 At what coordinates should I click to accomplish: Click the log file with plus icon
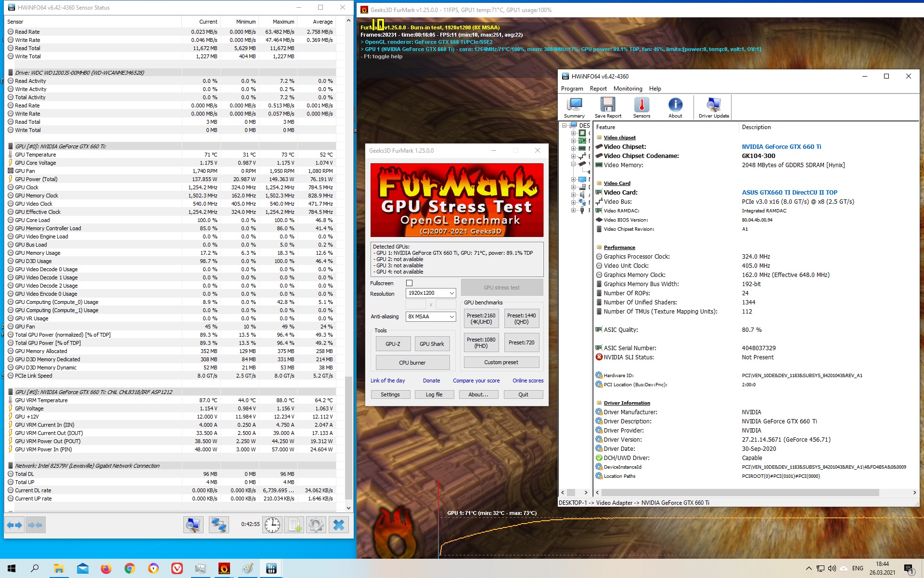tap(294, 525)
